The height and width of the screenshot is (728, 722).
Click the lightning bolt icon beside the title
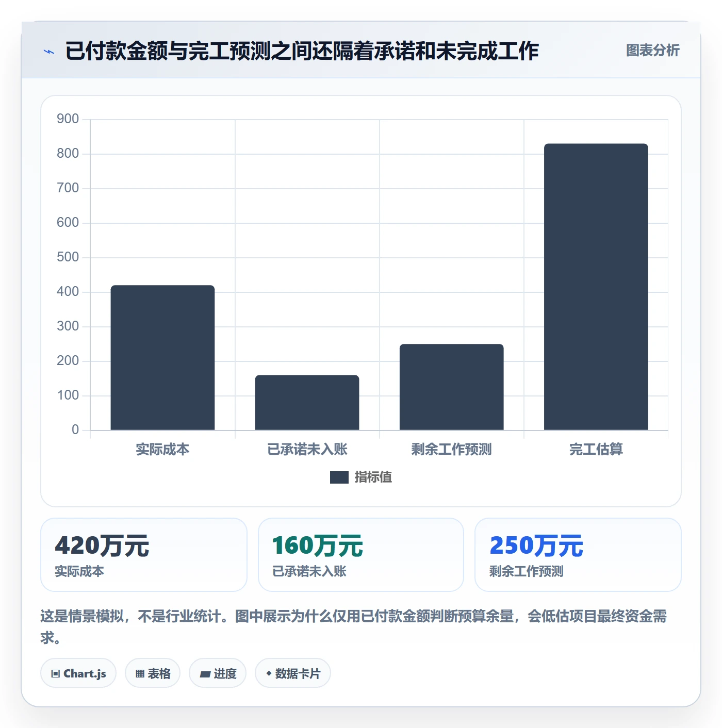point(49,52)
